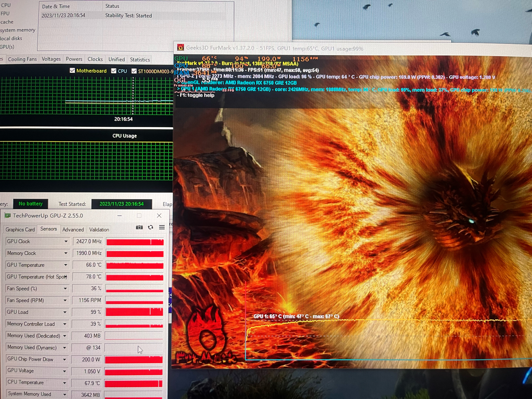
Task: Minimize the GPU-Z window
Action: click(x=119, y=215)
